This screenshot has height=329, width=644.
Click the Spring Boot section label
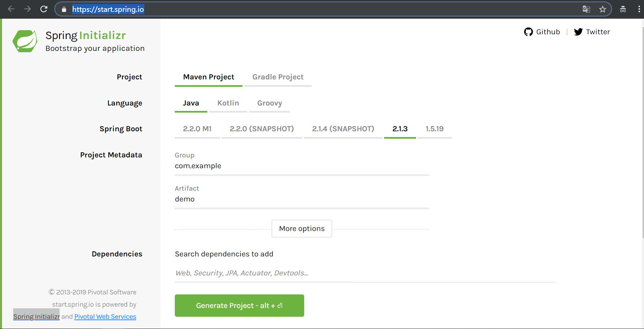point(121,129)
